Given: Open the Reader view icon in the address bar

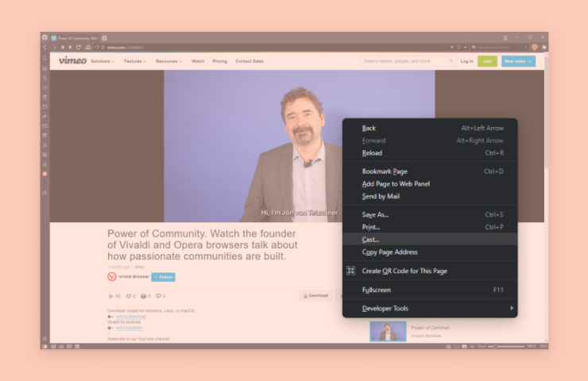Looking at the screenshot, I should point(452,47).
